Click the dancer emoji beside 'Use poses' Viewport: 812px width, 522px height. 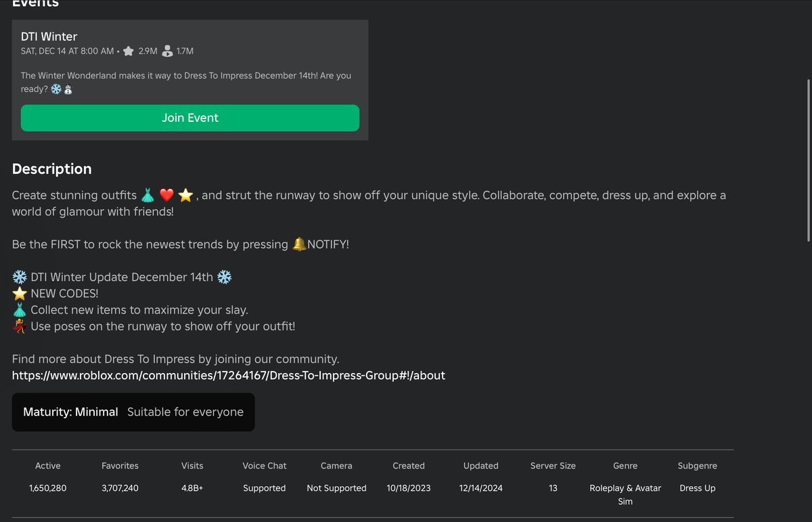19,326
